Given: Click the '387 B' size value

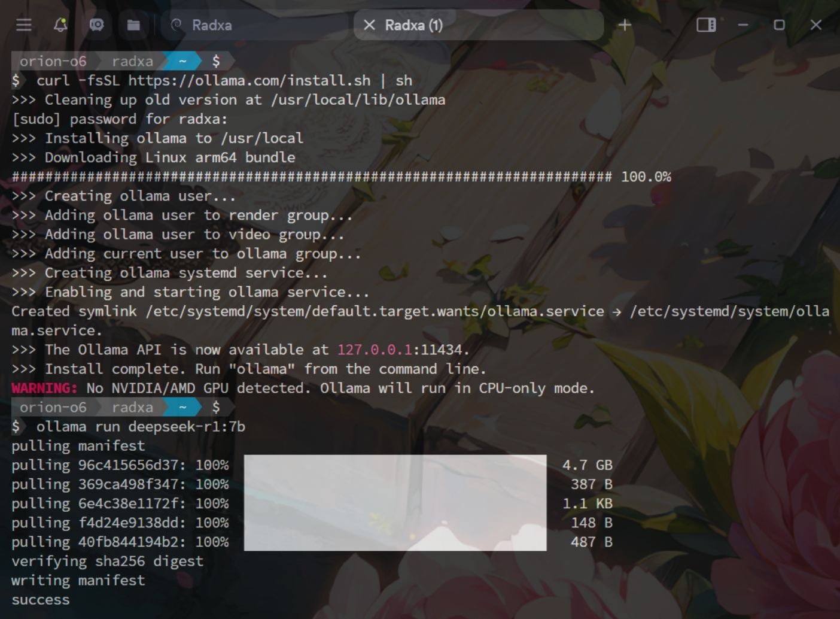Looking at the screenshot, I should point(592,484).
